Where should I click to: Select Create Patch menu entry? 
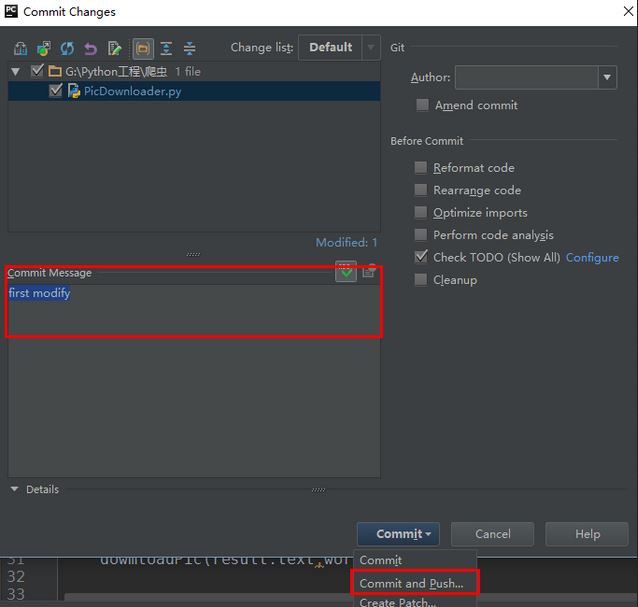pyautogui.click(x=398, y=602)
